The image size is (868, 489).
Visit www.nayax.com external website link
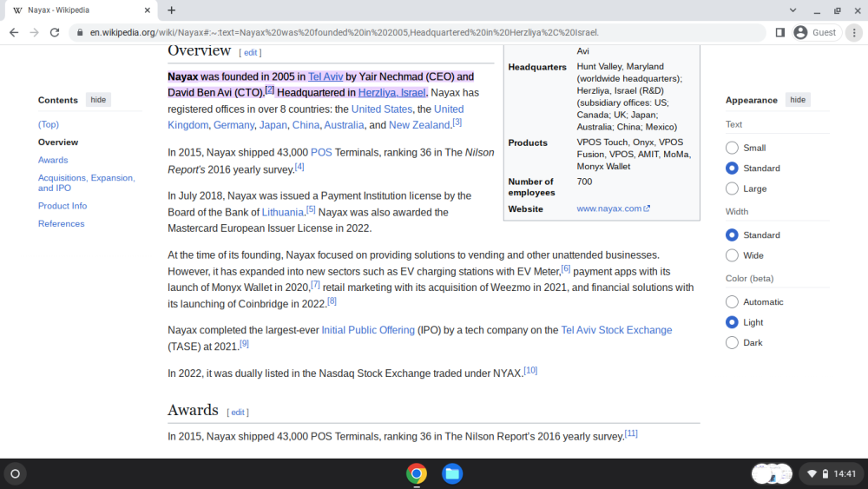coord(613,208)
